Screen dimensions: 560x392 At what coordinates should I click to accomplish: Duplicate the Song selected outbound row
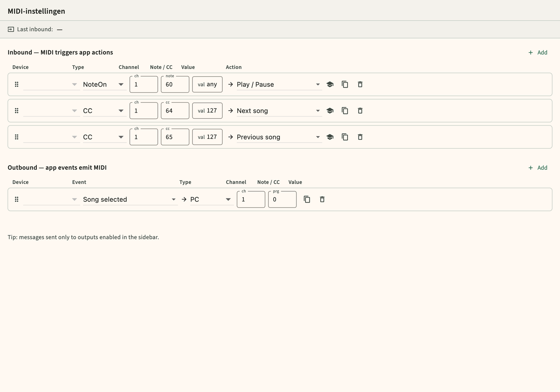[x=307, y=199]
